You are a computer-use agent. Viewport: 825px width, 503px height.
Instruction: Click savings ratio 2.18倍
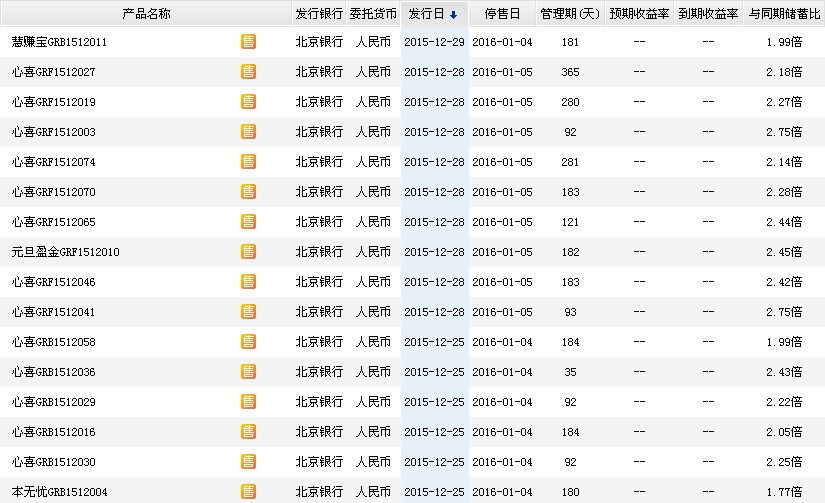point(784,72)
